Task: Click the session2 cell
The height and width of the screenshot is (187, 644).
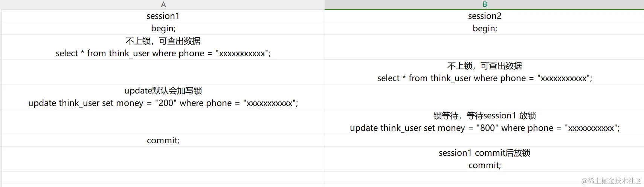Action: pos(484,16)
